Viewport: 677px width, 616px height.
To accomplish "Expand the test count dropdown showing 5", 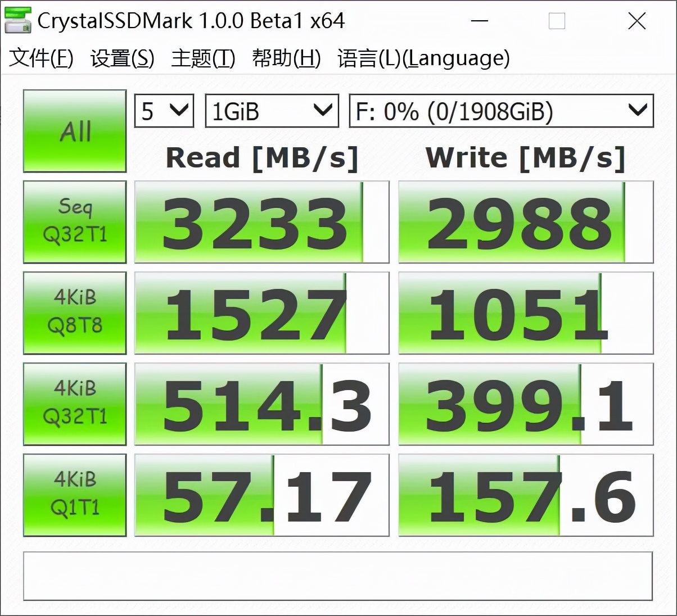I will pos(164,111).
